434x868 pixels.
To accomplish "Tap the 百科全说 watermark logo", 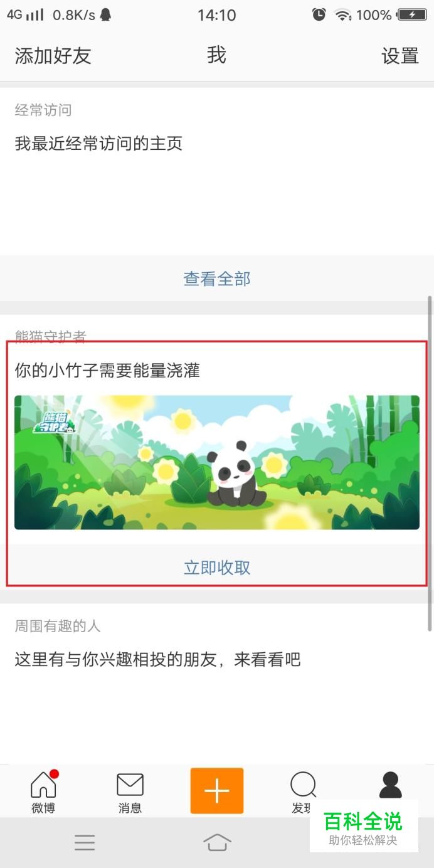I will tap(364, 826).
